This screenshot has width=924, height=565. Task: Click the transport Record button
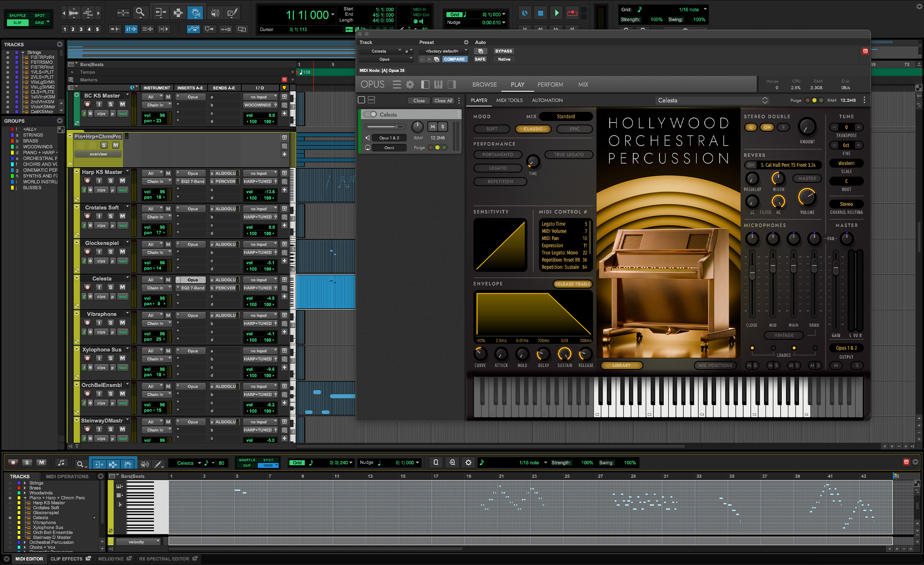[x=572, y=13]
